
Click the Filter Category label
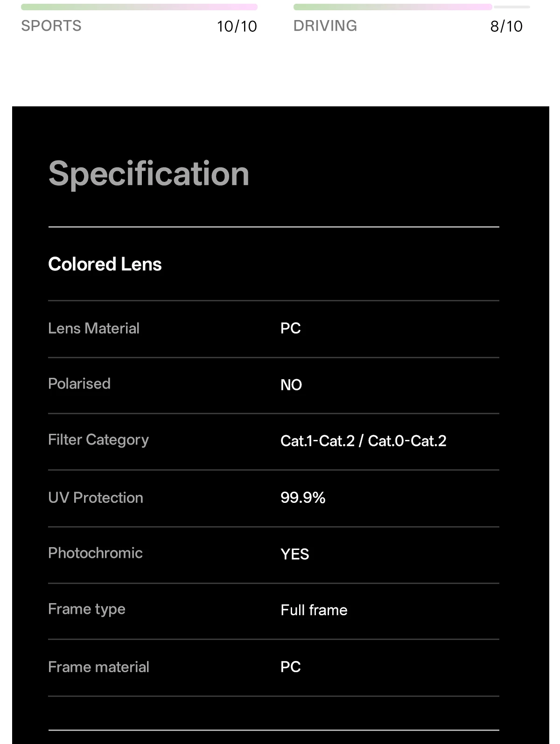[x=98, y=440]
